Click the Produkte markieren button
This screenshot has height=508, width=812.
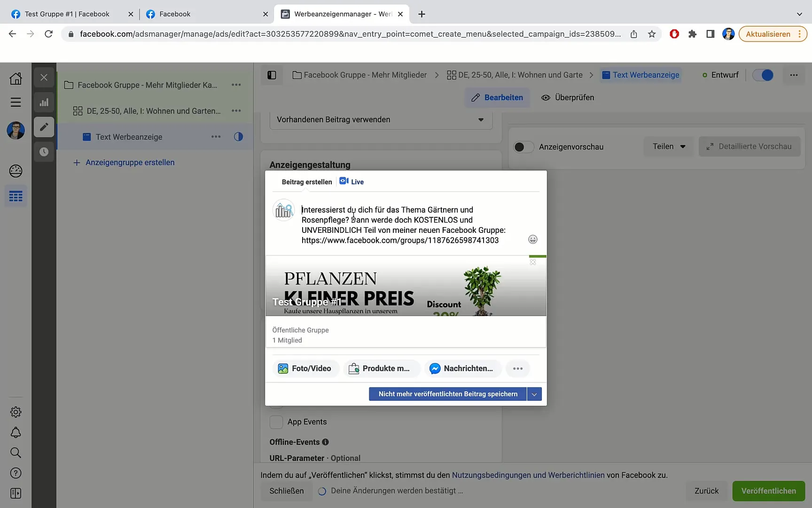[382, 368]
